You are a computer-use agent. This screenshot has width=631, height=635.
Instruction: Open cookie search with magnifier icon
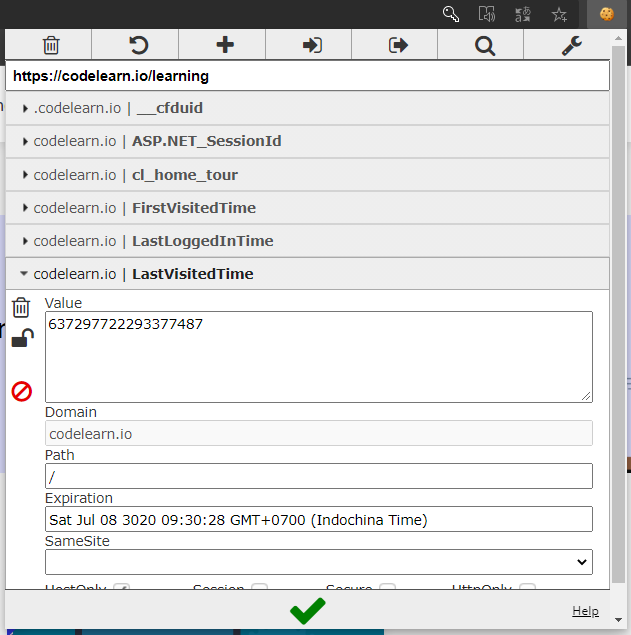click(484, 45)
